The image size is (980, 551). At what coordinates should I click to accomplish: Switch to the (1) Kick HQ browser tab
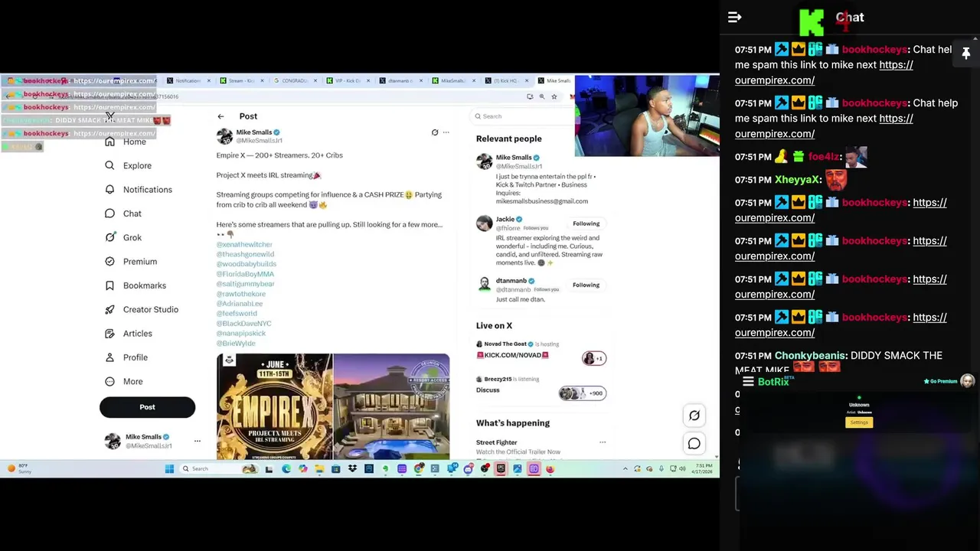tap(505, 80)
